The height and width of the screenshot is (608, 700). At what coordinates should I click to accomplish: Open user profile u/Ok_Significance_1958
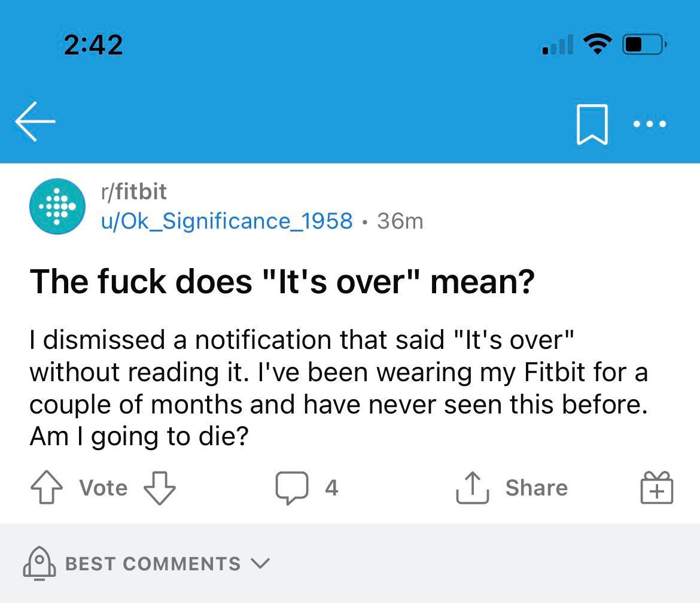tap(227, 221)
